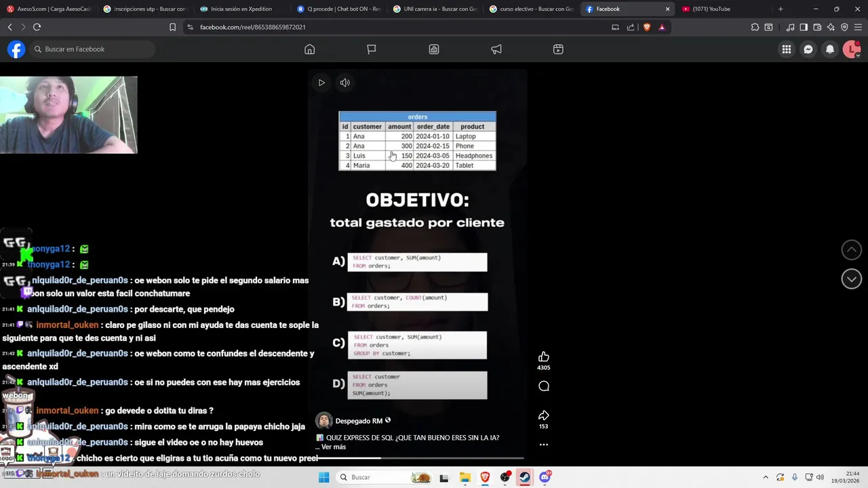Image resolution: width=868 pixels, height=488 pixels.
Task: Open a new browser tab
Action: (781, 9)
